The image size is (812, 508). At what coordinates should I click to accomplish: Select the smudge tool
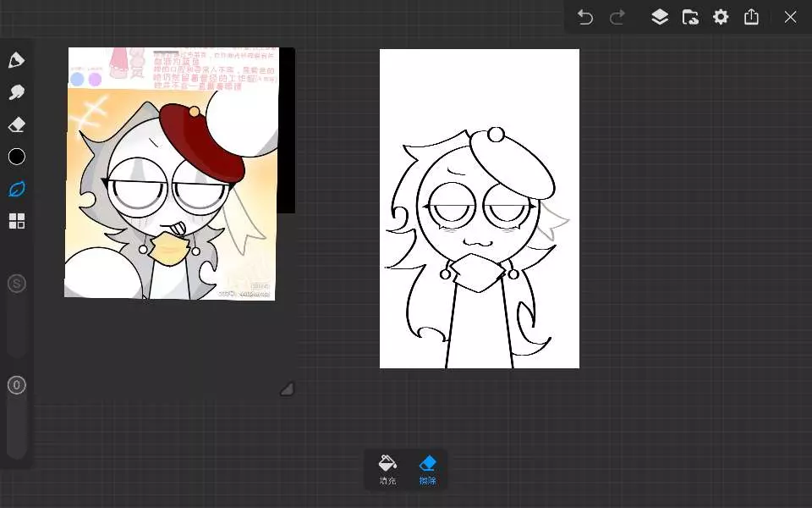[x=16, y=92]
